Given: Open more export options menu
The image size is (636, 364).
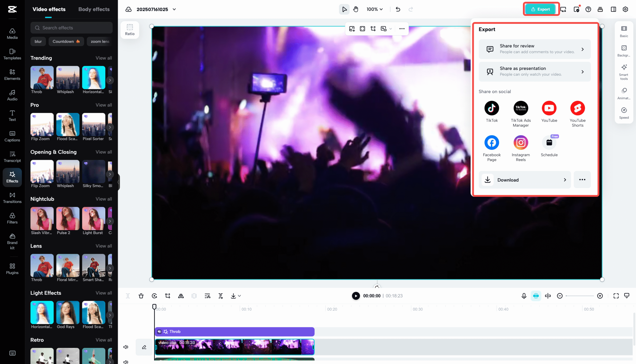Looking at the screenshot, I should [582, 180].
